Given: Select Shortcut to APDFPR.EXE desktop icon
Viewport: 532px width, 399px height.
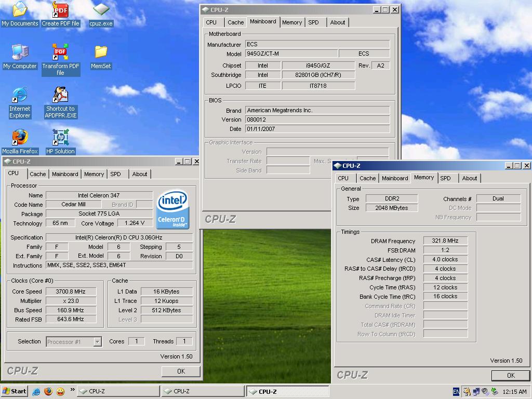Looking at the screenshot, I should 60,103.
